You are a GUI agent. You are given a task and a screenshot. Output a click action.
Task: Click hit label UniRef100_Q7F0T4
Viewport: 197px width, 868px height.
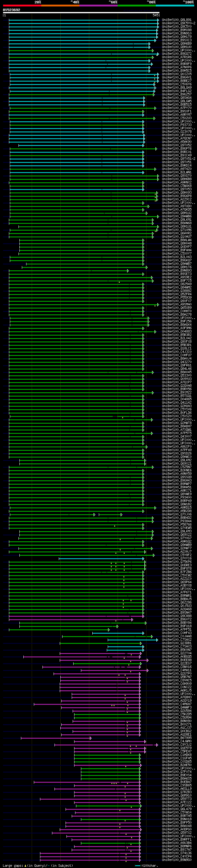(x=176, y=772)
